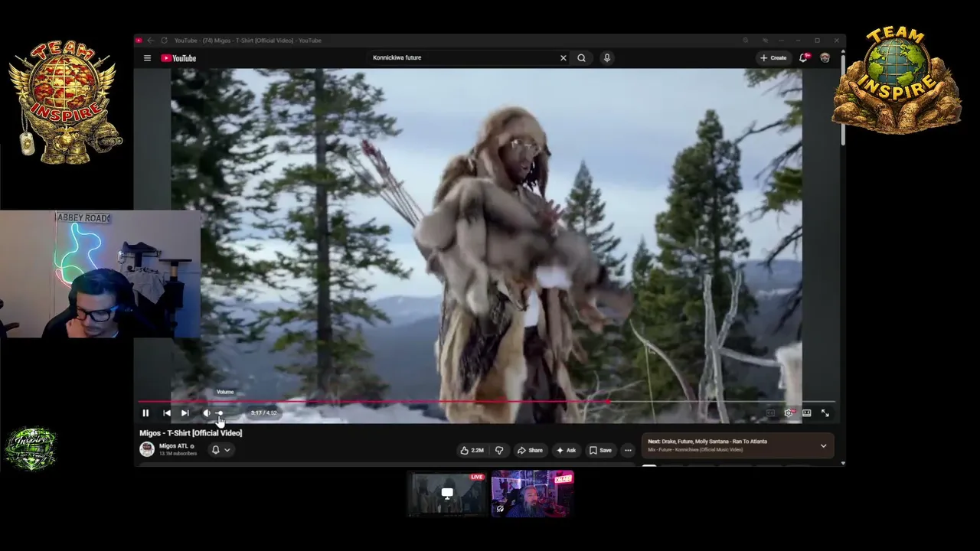Select the LIVE screen share thumbnail
980x551 pixels.
point(448,494)
